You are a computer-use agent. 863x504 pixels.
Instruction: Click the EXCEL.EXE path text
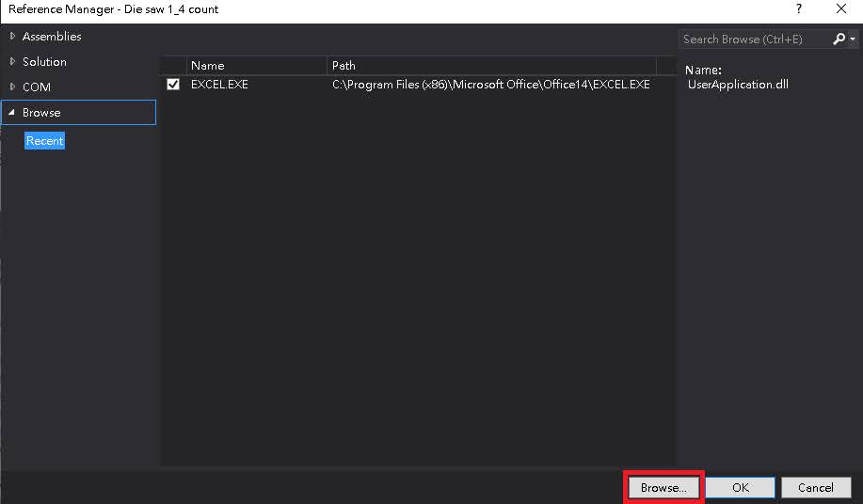point(491,84)
